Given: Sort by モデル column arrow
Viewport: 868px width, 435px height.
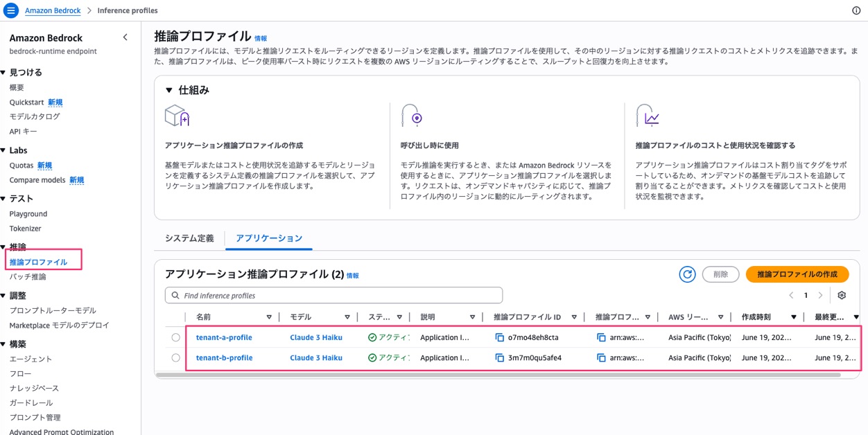Looking at the screenshot, I should point(347,317).
